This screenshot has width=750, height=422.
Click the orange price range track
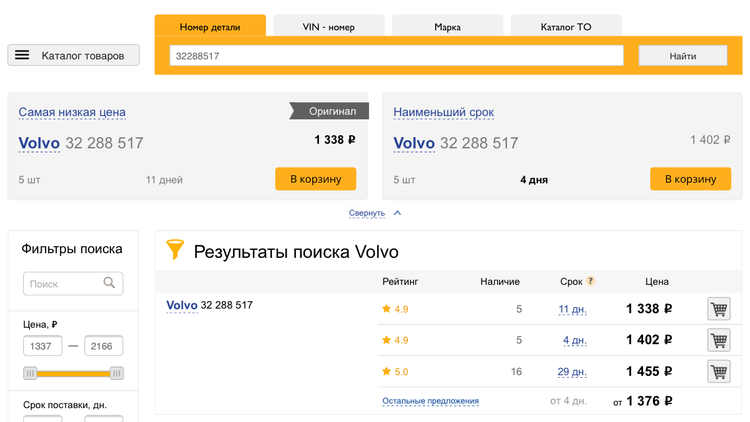pos(73,373)
